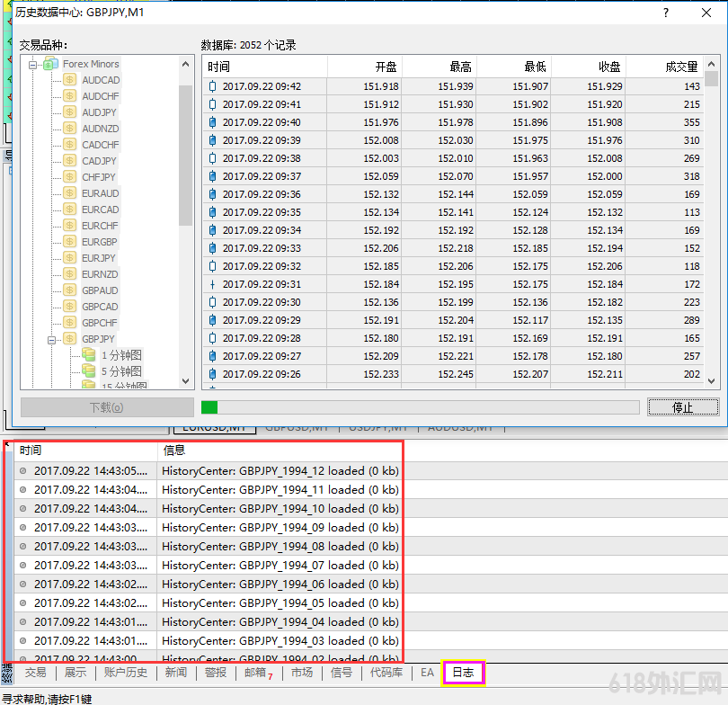Switch to the 代码库 tab
The height and width of the screenshot is (705, 728).
click(x=386, y=673)
